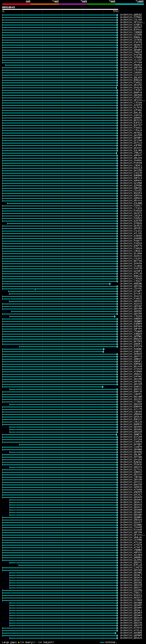Select hit UniRef100_C7EZK6

(131, 316)
